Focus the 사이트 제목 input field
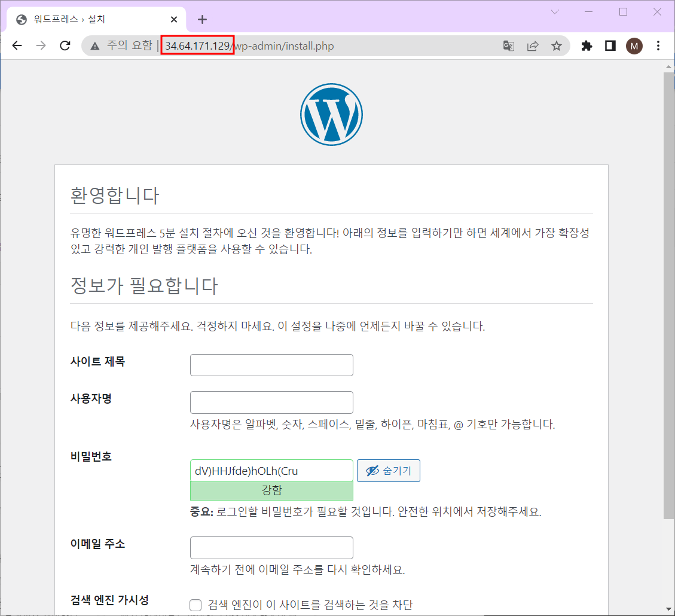This screenshot has width=675, height=616. click(271, 365)
